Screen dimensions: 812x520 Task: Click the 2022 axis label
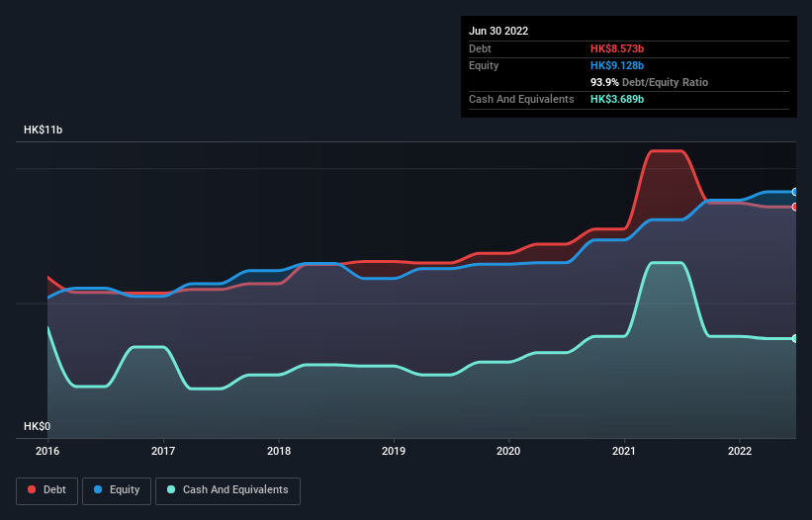point(740,451)
